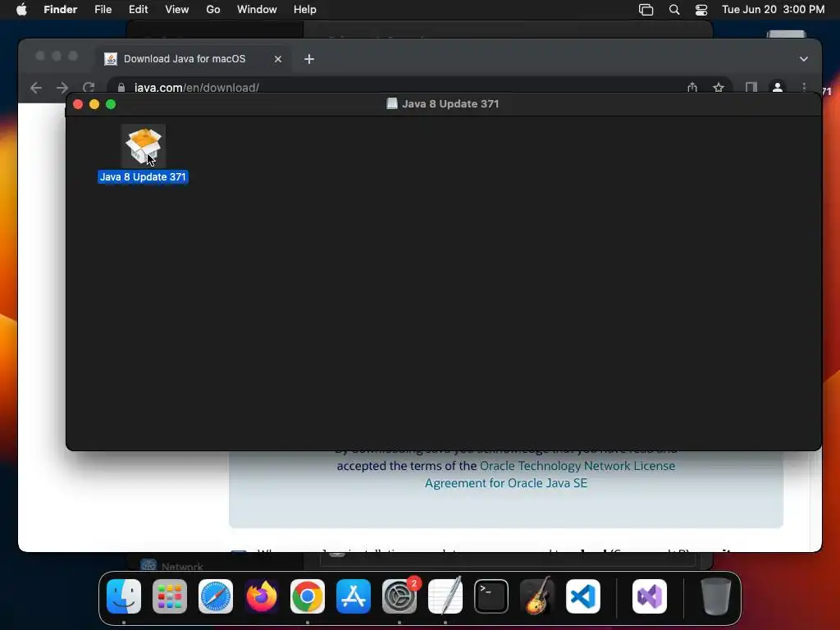Zoom the Java 8 Update 371 window

[111, 104]
